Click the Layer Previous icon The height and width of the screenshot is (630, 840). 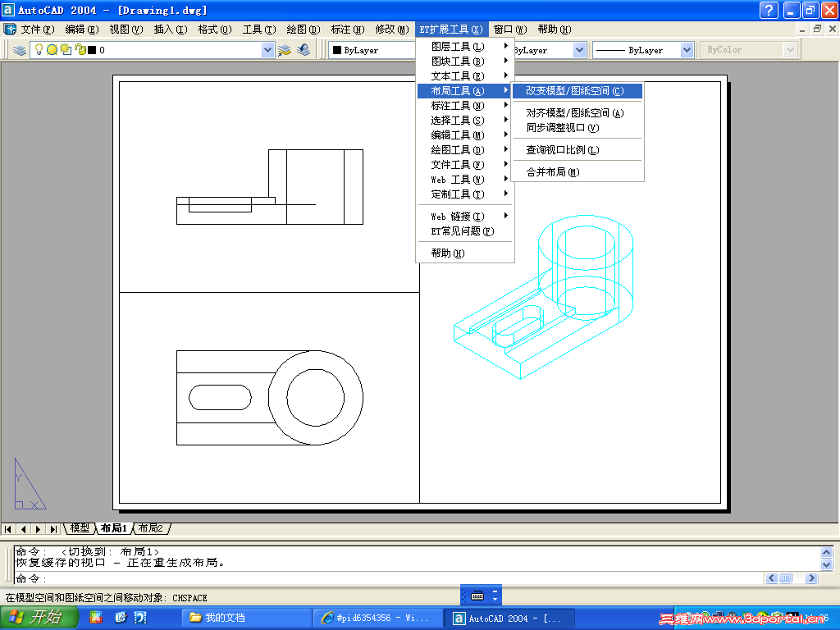pyautogui.click(x=304, y=50)
